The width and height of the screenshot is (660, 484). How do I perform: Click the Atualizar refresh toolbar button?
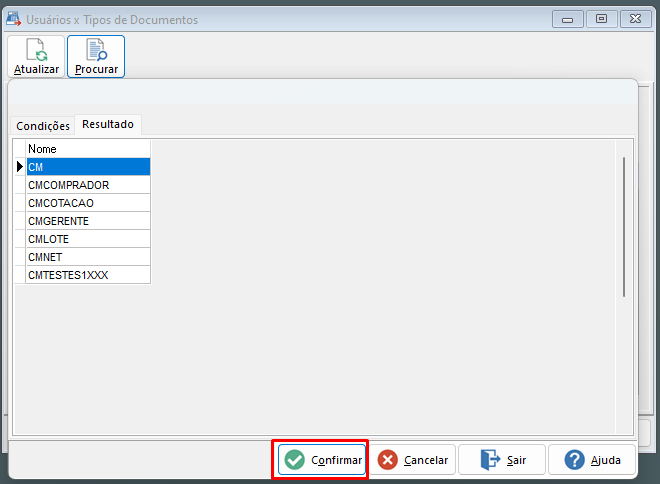[36, 56]
